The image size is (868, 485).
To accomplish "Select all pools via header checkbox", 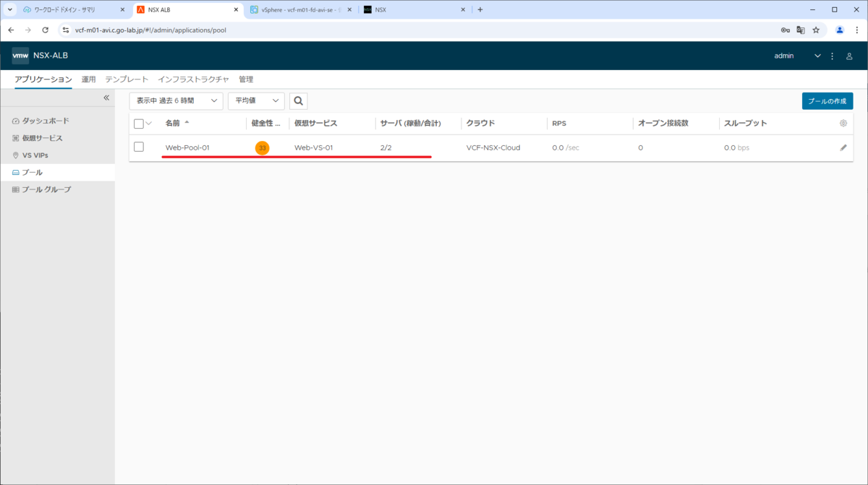I will pyautogui.click(x=139, y=124).
